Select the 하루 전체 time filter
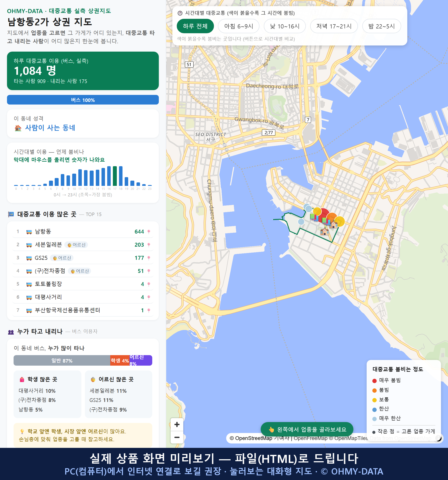448x480 pixels. (x=195, y=26)
